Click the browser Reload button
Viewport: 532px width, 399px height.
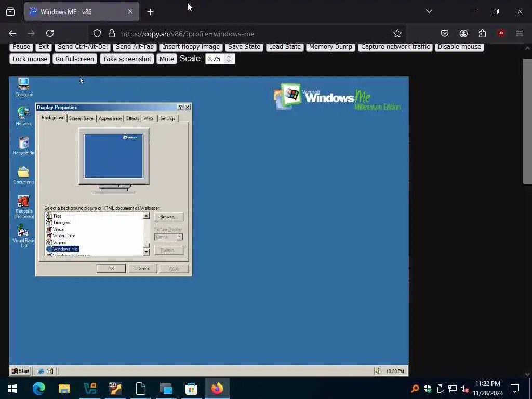pos(50,33)
